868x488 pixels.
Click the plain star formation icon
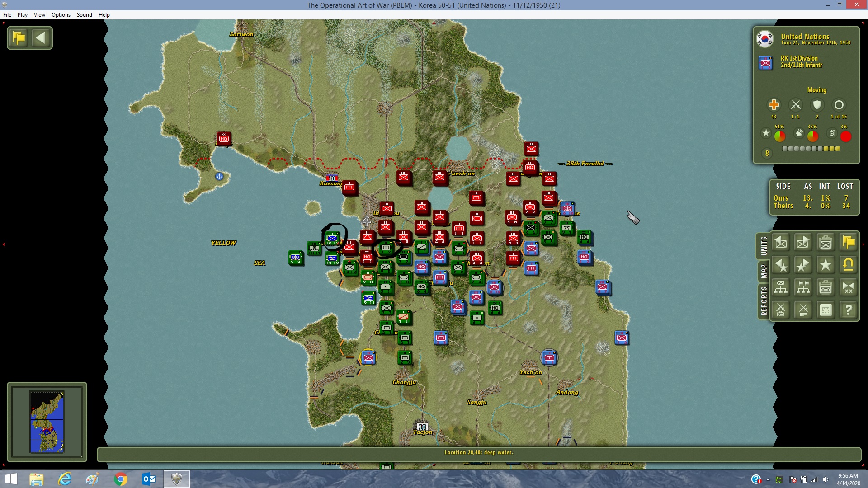(x=826, y=265)
